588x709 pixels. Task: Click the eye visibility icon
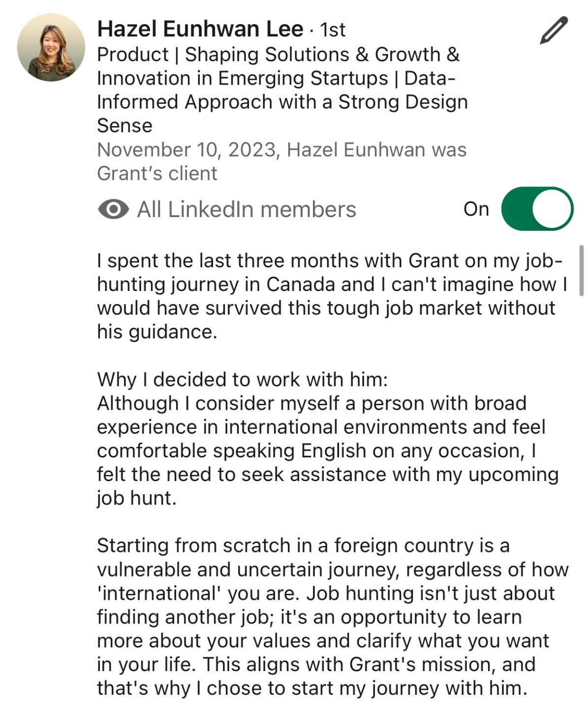point(114,209)
